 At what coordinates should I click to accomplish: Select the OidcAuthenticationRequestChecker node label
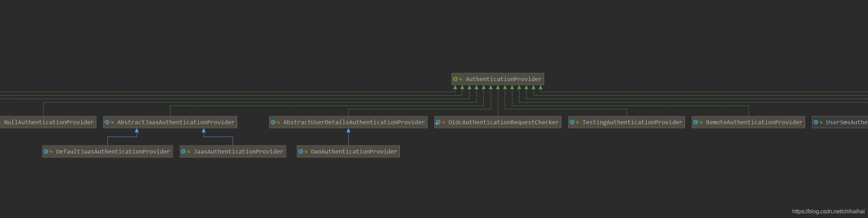[x=503, y=122]
